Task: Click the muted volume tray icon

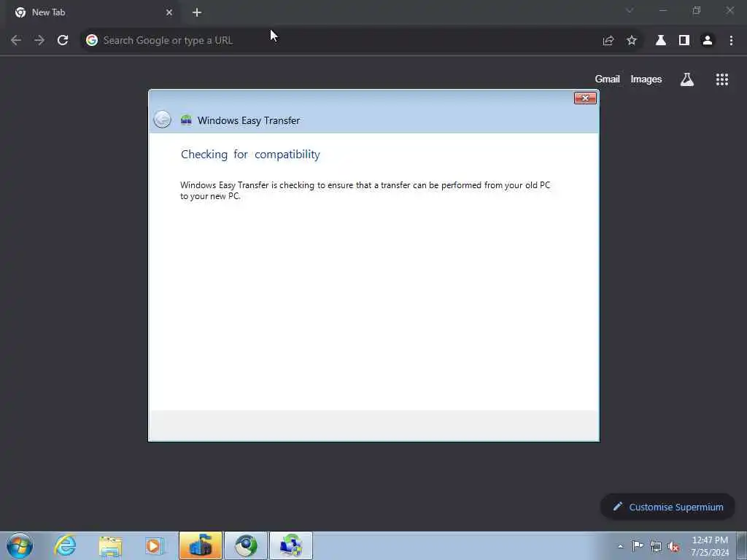Action: (673, 547)
